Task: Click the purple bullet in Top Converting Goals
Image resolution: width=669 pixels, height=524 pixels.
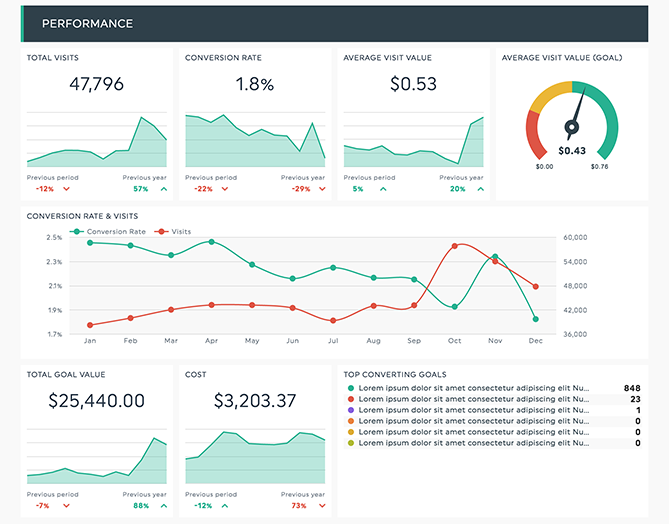Action: [x=350, y=410]
